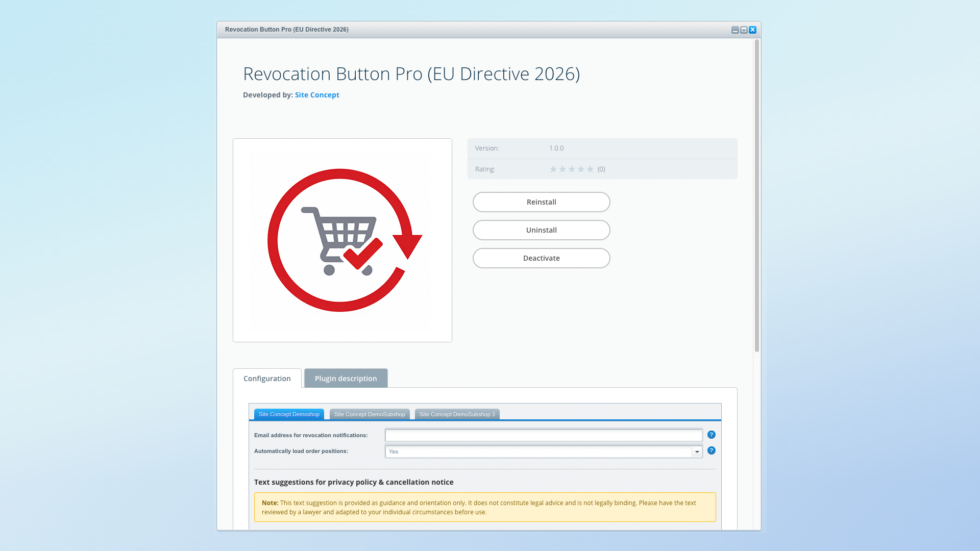
Task: Show help for automatically load order positions
Action: [x=712, y=450]
